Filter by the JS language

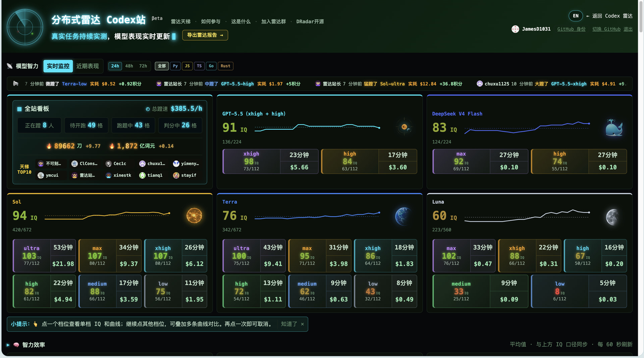point(187,66)
